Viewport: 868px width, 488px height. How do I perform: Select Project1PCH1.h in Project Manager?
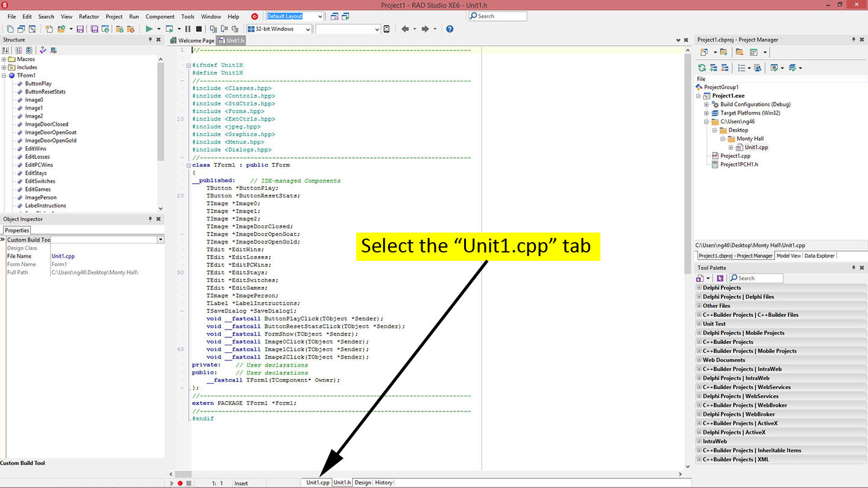coord(739,164)
